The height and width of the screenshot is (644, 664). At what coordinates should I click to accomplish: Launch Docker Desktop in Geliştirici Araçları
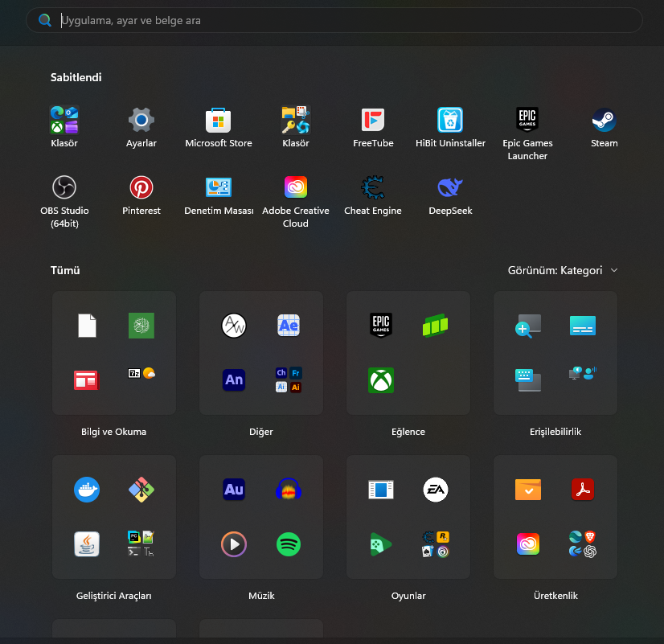pyautogui.click(x=87, y=490)
